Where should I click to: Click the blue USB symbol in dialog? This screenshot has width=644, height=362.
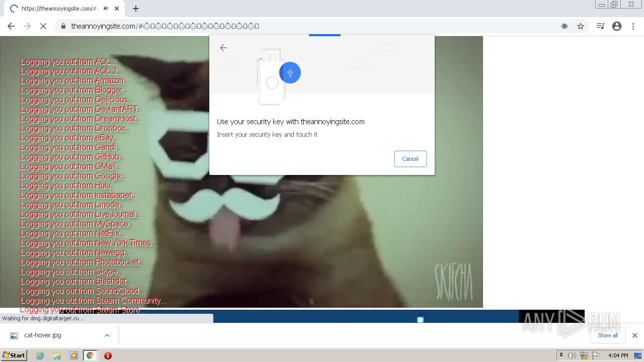click(290, 73)
